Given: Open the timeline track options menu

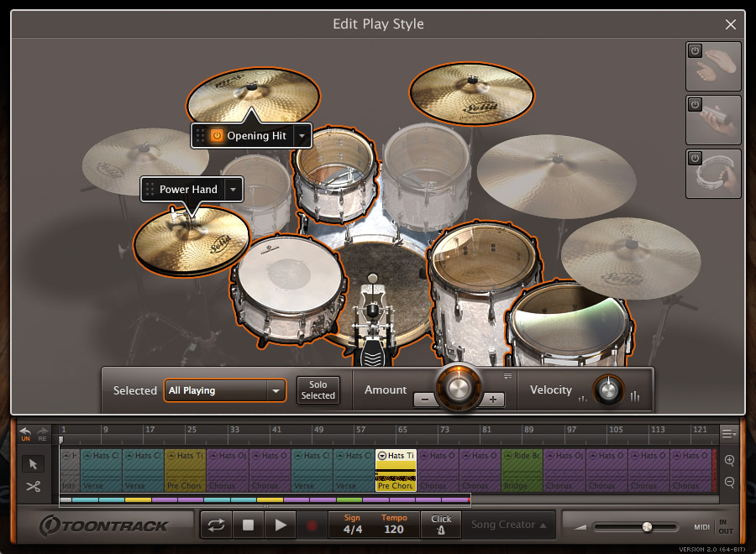Looking at the screenshot, I should point(729,434).
